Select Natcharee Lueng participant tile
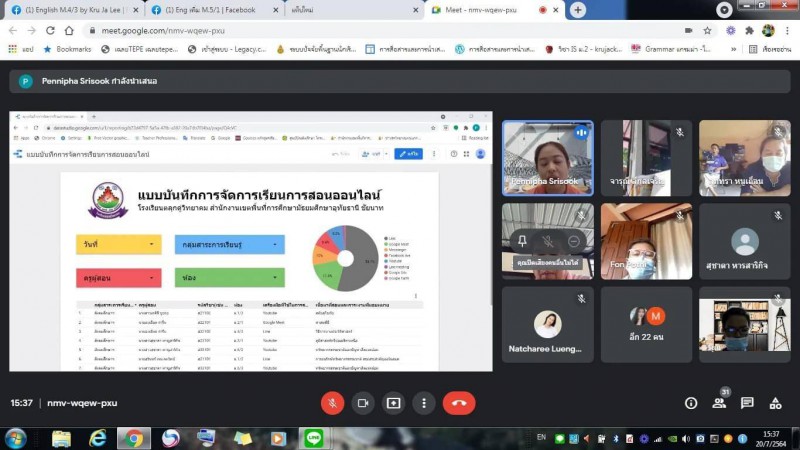The height and width of the screenshot is (450, 800). (x=547, y=326)
